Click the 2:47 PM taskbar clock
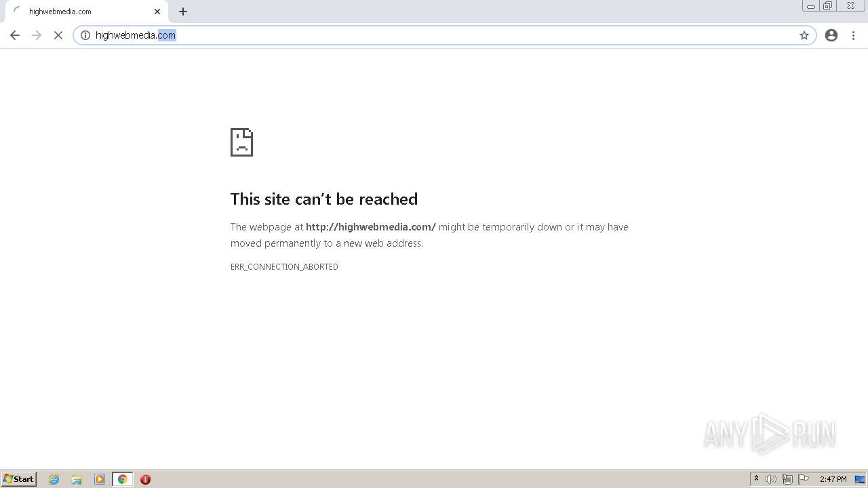 (833, 479)
